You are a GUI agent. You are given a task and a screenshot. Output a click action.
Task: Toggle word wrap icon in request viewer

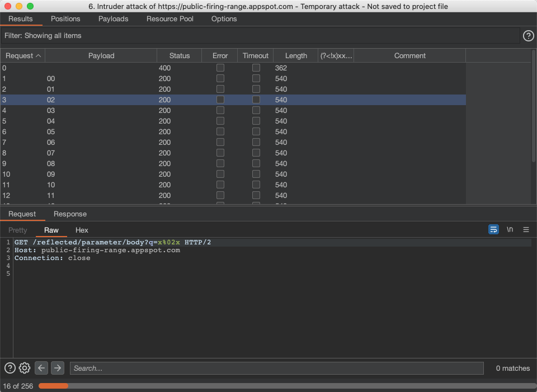point(493,230)
